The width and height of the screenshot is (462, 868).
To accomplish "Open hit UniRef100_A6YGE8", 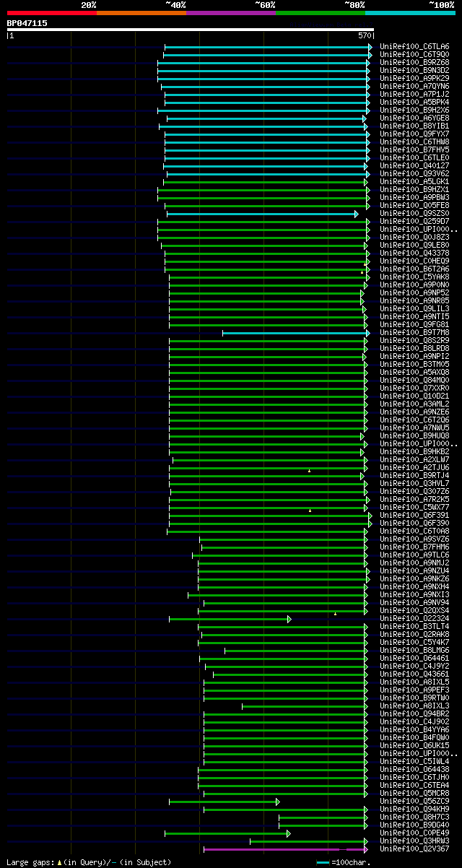I will [414, 118].
